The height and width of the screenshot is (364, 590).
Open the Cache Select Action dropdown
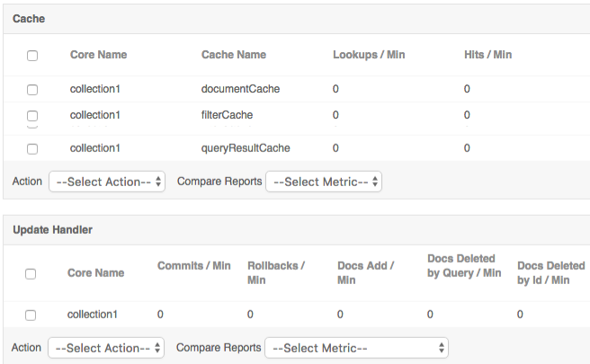(x=107, y=182)
